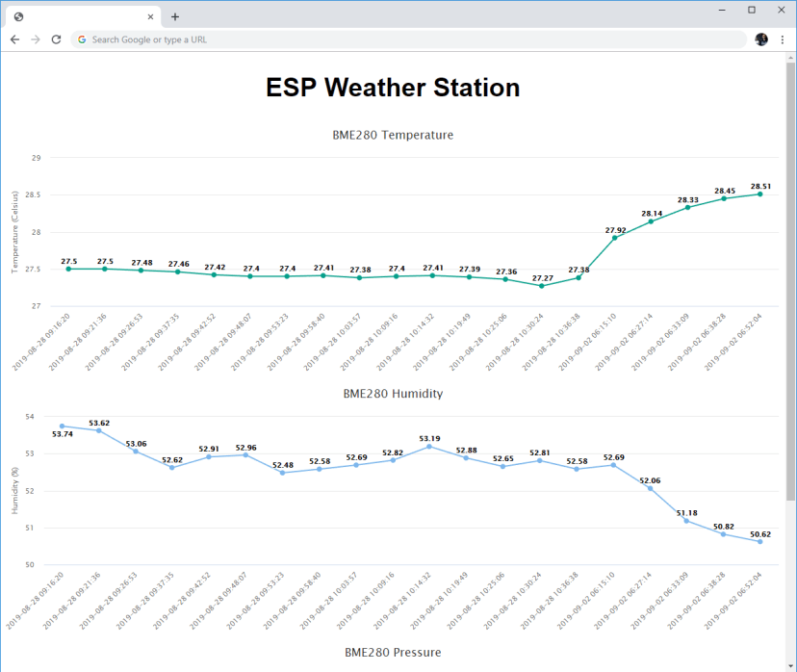This screenshot has width=797, height=672.
Task: Click the forward navigation arrow
Action: point(34,39)
